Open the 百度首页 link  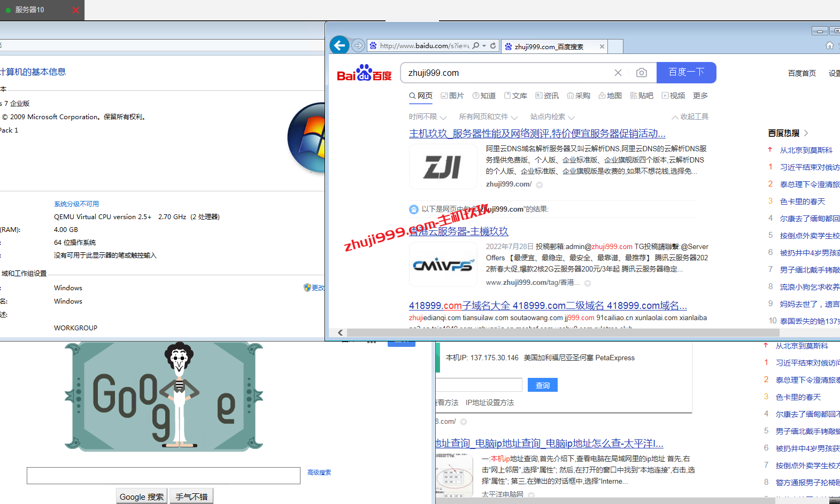(802, 73)
